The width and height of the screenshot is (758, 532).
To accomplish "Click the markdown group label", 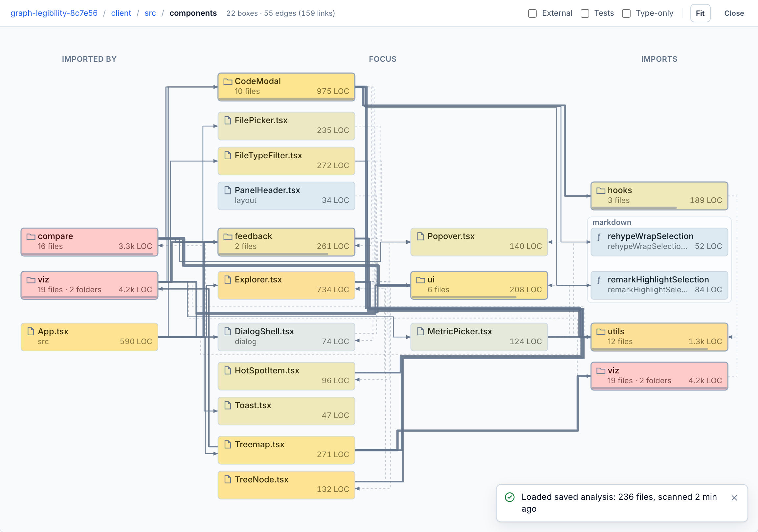I will (612, 222).
